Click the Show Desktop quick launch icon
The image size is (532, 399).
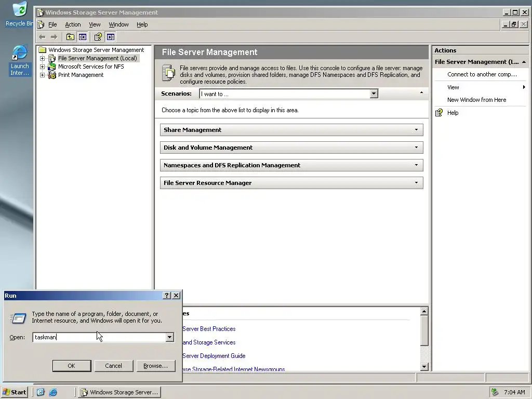coord(41,392)
